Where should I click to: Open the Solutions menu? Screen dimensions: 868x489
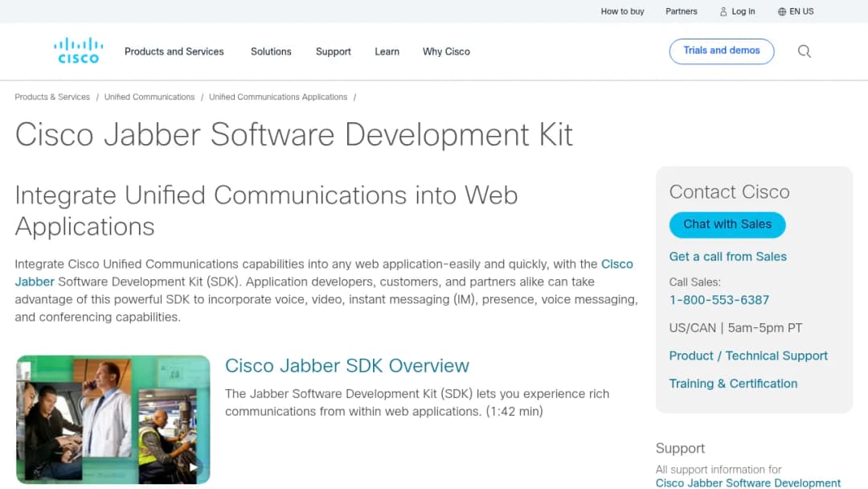[x=271, y=51]
